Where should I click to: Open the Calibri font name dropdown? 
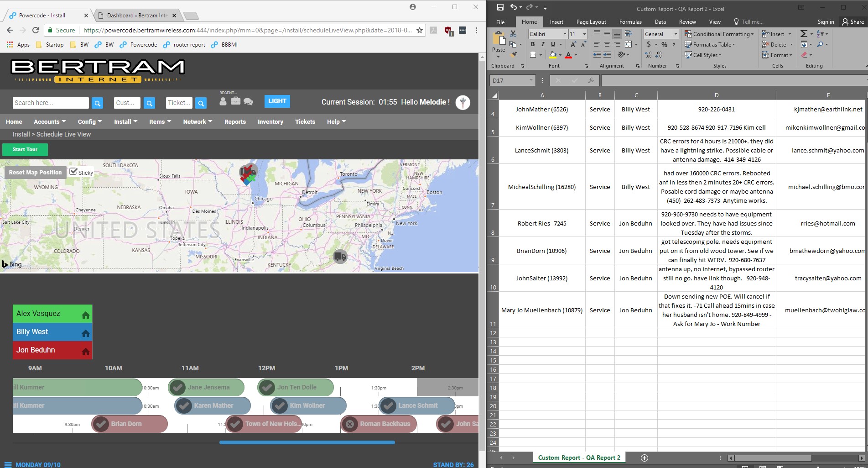[x=565, y=34]
